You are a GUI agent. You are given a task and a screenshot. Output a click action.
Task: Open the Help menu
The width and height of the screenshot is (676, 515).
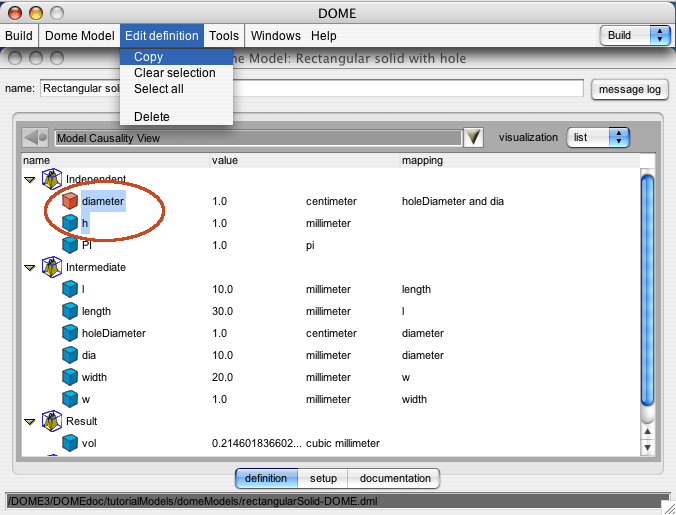(324, 35)
